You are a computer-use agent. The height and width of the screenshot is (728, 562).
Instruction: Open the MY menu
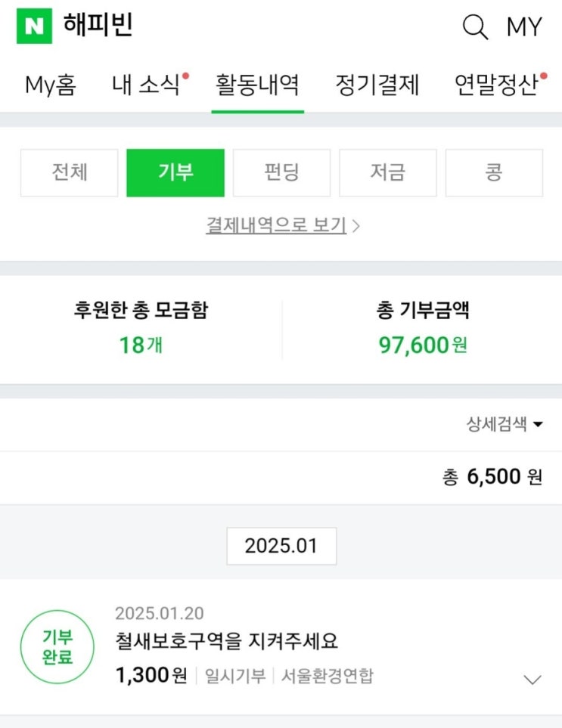524,27
